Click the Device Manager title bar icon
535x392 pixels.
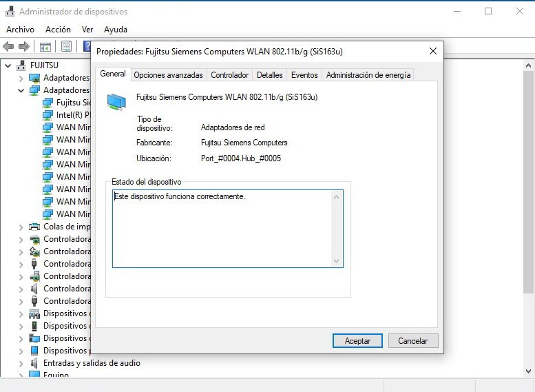(10, 12)
